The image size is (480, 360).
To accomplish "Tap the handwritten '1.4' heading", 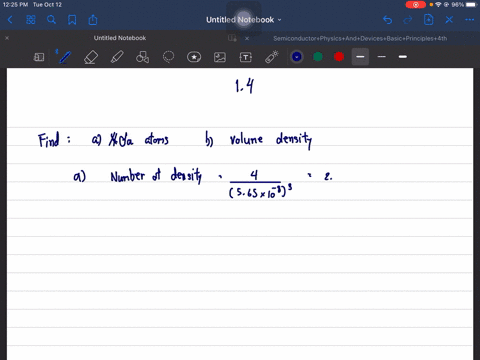I will 244,86.
